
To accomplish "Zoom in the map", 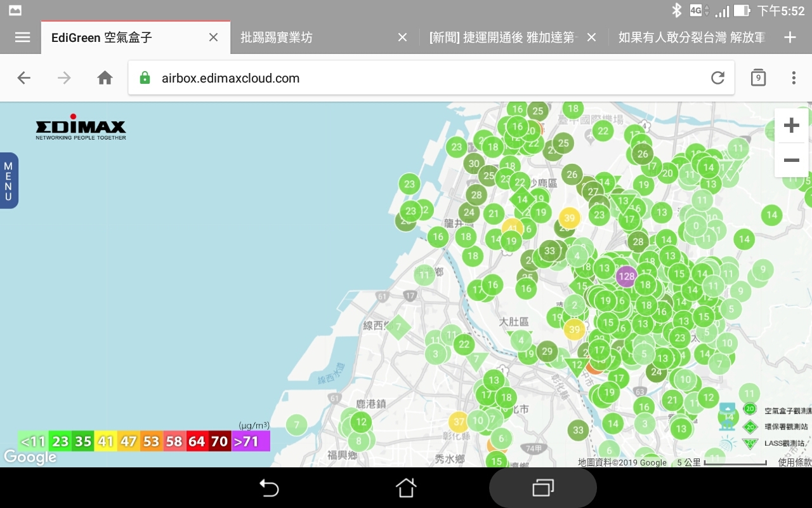I will point(791,125).
